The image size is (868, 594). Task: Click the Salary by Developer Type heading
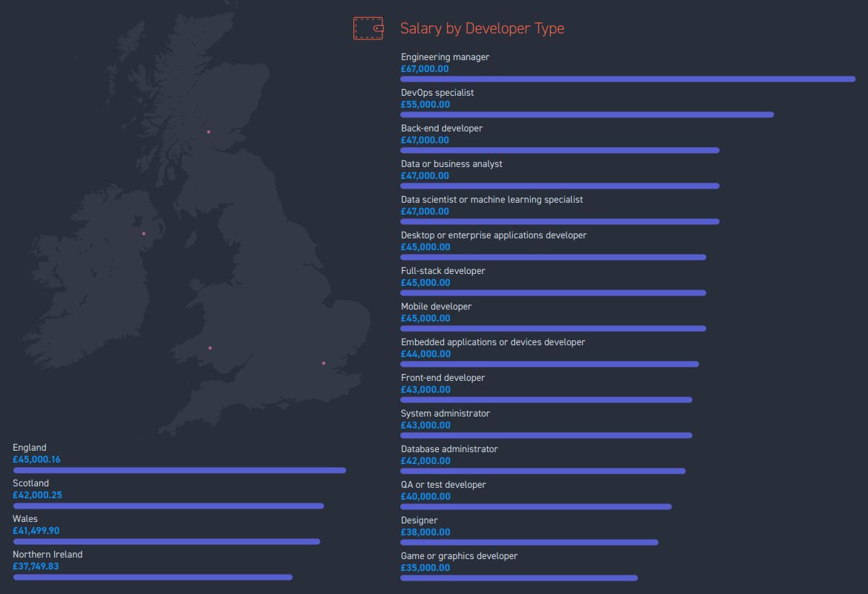(482, 28)
